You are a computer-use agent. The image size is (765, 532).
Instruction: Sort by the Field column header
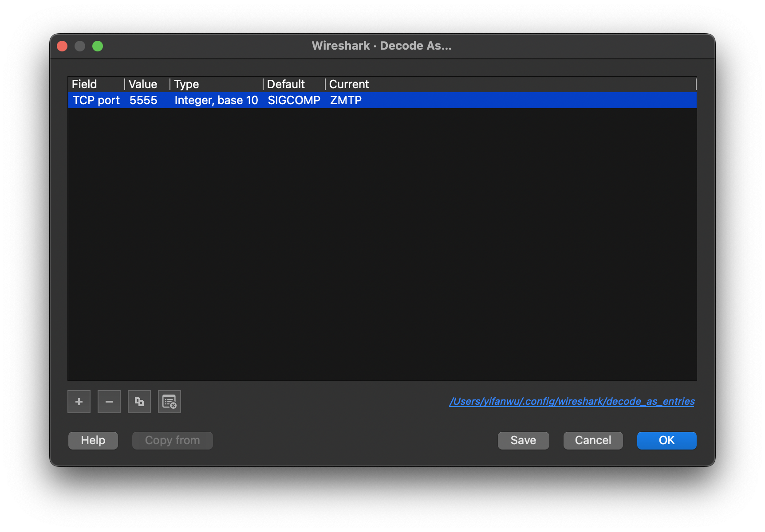tap(96, 84)
